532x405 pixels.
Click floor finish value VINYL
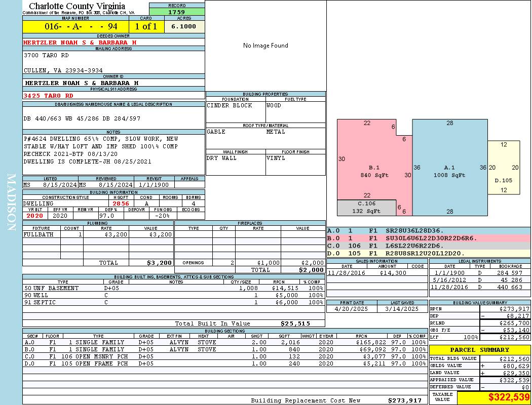coord(276,158)
